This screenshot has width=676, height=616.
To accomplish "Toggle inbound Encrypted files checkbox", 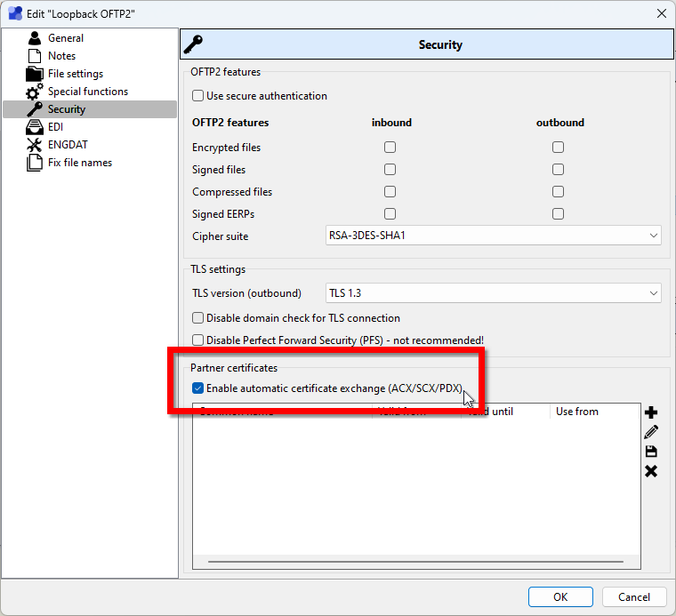I will (390, 148).
